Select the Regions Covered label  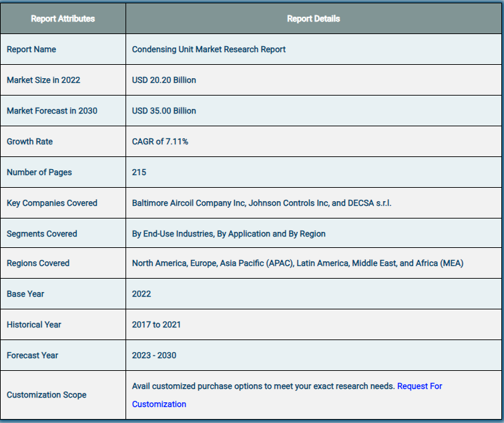[38, 263]
